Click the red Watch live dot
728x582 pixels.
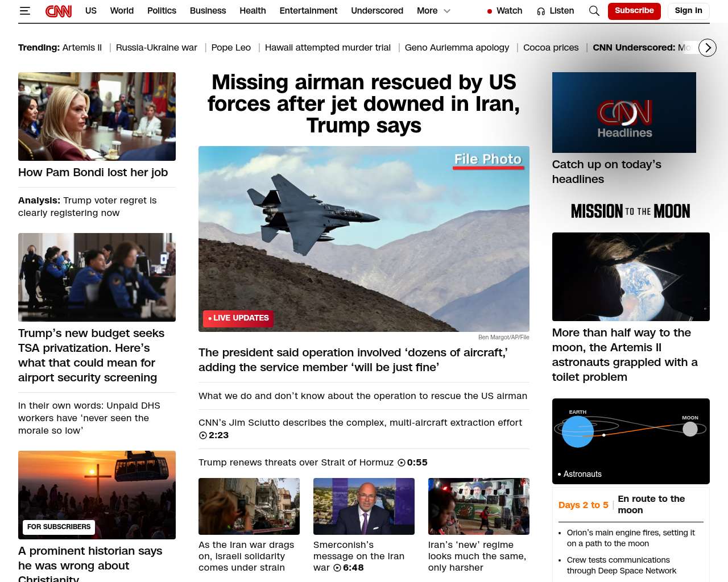(x=490, y=11)
